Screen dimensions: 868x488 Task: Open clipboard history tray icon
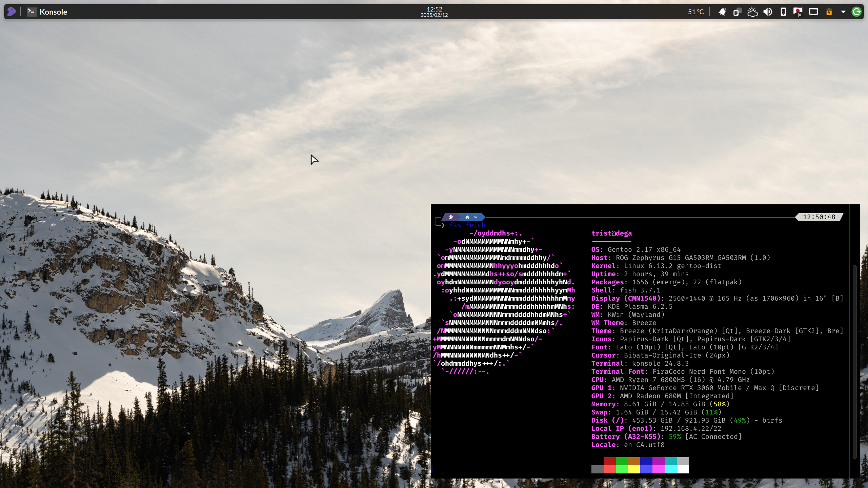737,12
